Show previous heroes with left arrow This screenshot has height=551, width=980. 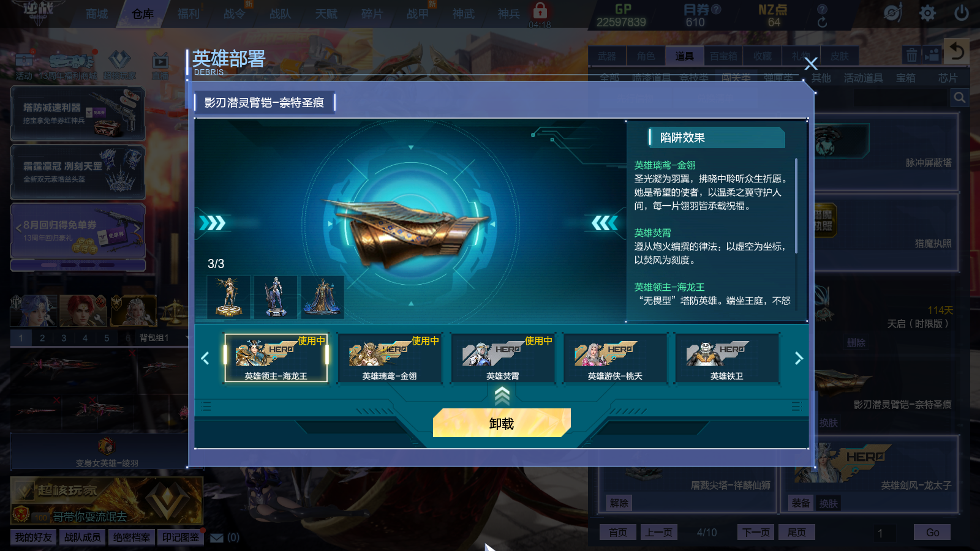click(x=205, y=358)
